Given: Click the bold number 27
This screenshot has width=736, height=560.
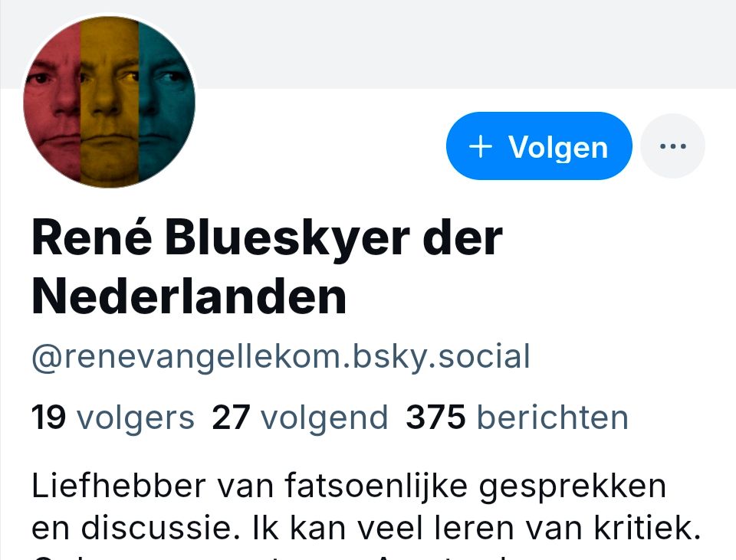Looking at the screenshot, I should (x=231, y=417).
